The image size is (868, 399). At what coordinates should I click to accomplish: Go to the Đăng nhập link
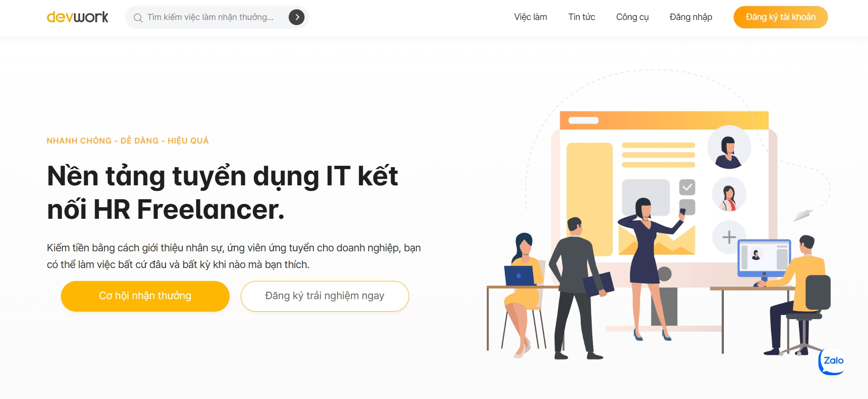691,17
